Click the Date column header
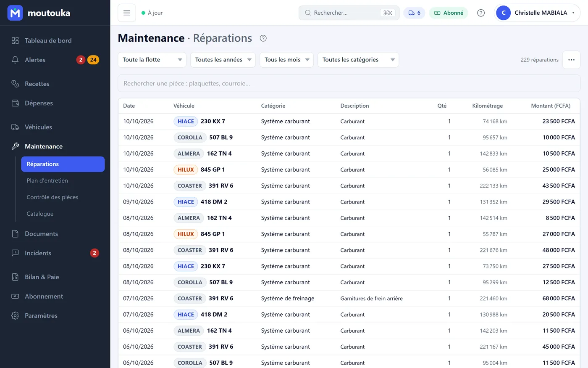588x368 pixels. (129, 106)
